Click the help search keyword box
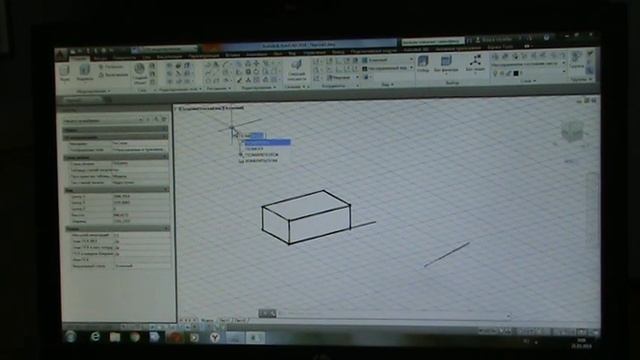 (433, 42)
